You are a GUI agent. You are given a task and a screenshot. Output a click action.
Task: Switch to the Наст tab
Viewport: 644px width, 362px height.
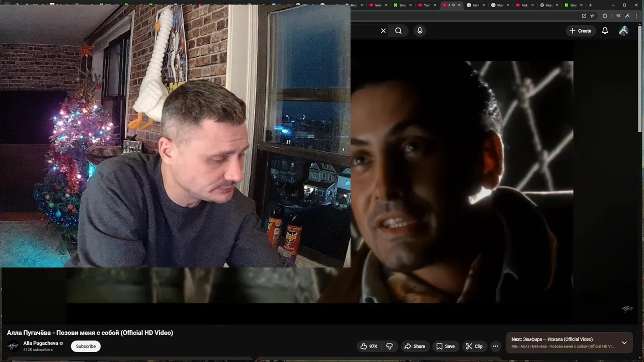point(354,5)
